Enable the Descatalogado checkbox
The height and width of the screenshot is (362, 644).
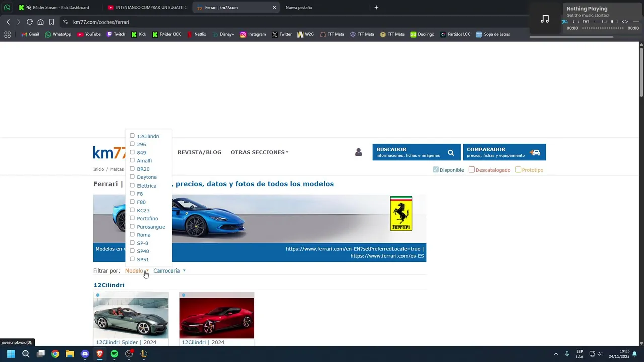472,170
